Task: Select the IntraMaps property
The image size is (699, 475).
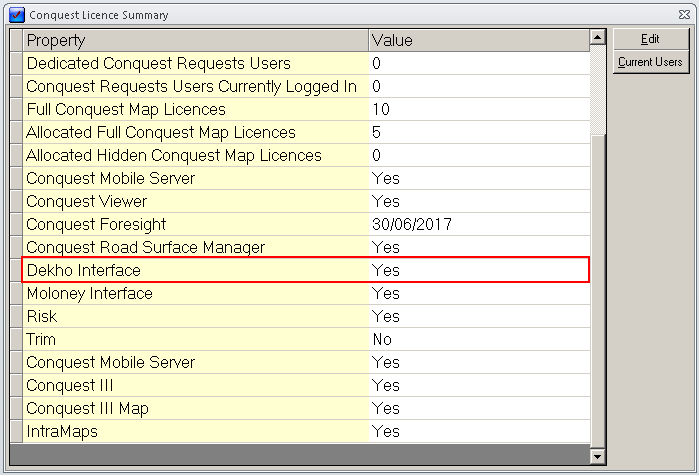Action: coord(196,432)
